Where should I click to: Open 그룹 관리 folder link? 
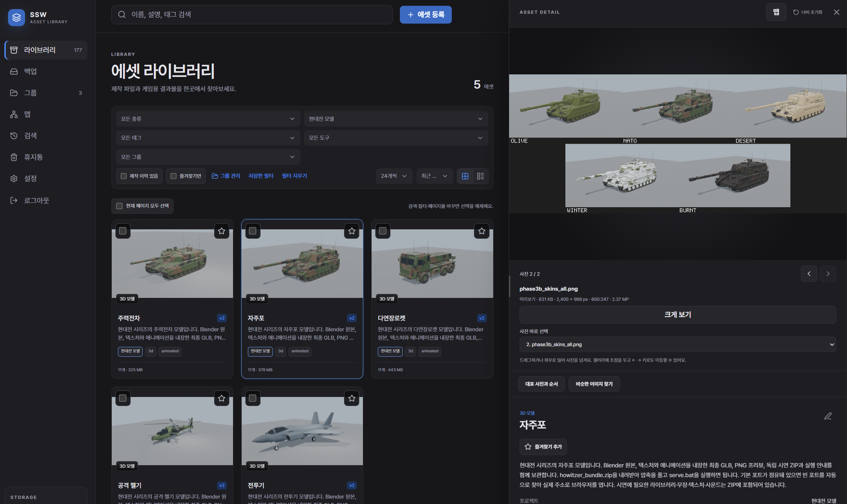(x=226, y=176)
